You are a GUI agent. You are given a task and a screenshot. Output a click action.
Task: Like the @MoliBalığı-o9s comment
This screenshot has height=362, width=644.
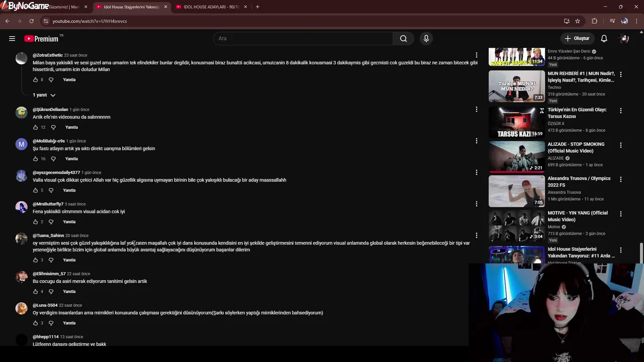tap(35, 159)
